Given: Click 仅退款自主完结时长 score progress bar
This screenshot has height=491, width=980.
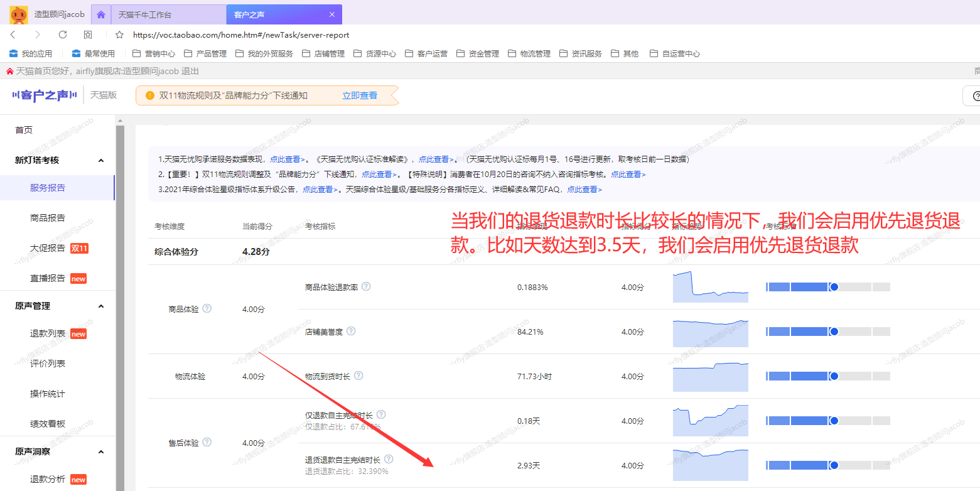Looking at the screenshot, I should point(828,421).
